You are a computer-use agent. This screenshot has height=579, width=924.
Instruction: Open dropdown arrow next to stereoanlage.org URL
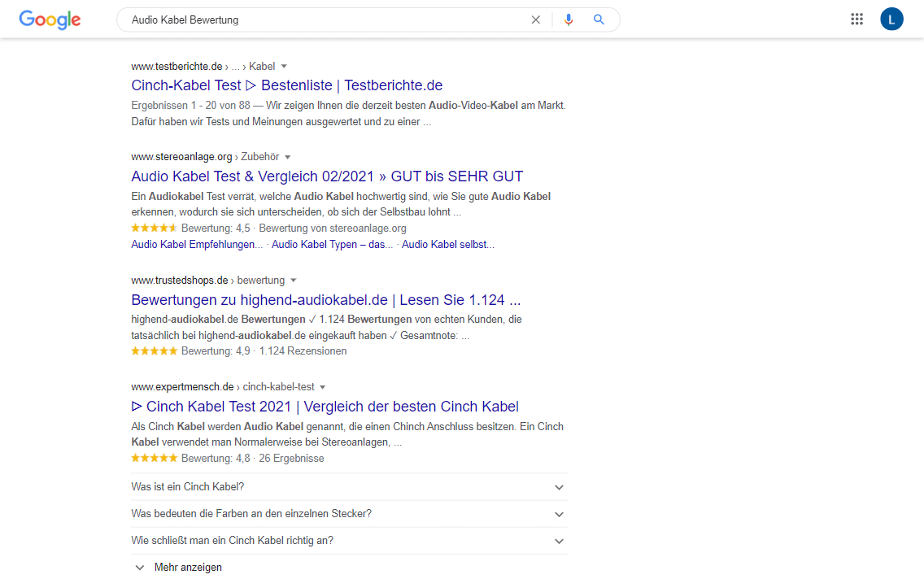click(x=287, y=157)
